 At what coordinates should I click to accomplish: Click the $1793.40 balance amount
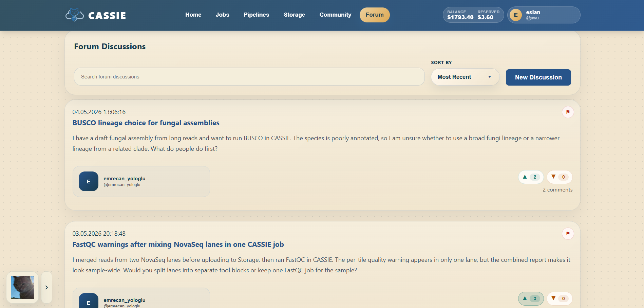tap(460, 17)
